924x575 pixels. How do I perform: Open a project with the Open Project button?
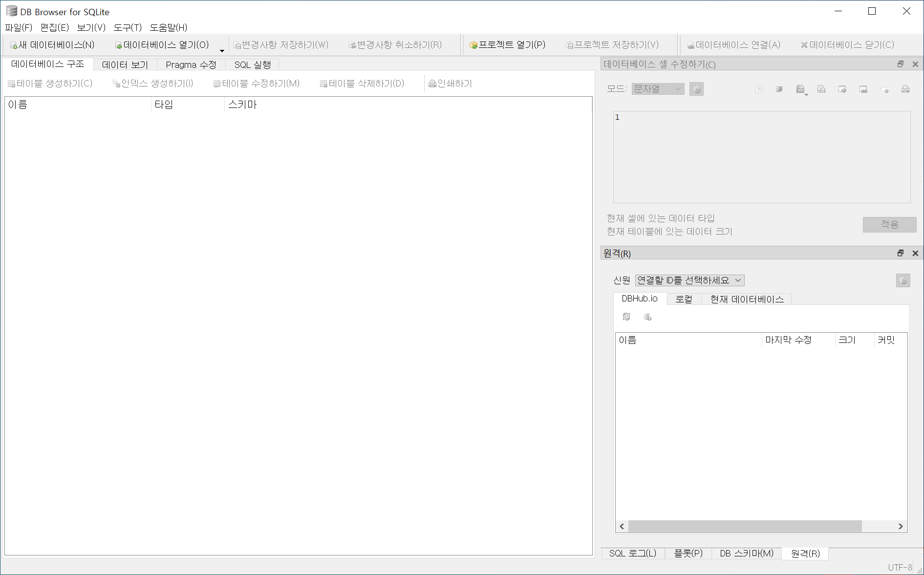[507, 45]
